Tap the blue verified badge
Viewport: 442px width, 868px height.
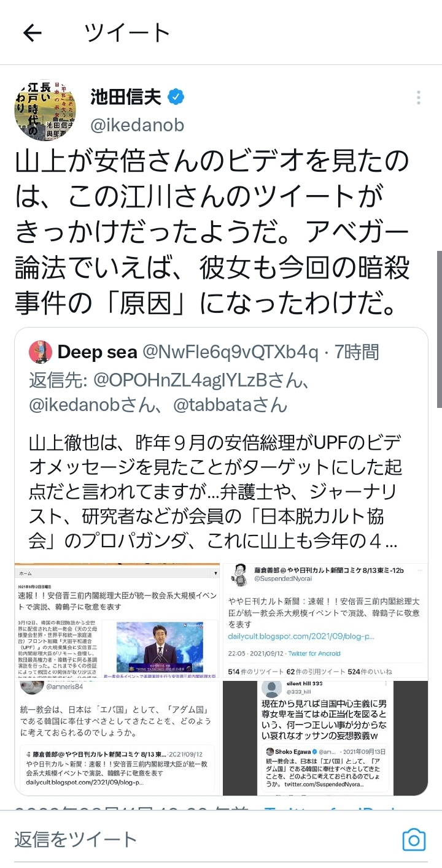click(176, 97)
